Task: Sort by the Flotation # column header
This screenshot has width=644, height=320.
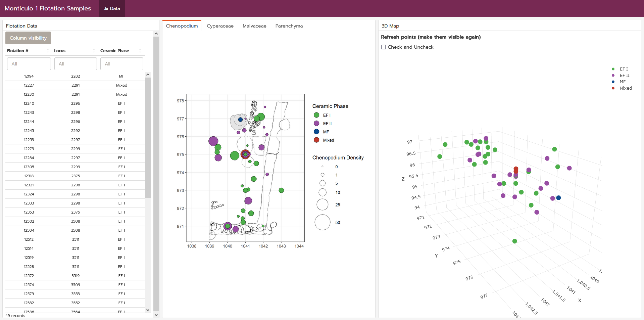Action: [28, 51]
